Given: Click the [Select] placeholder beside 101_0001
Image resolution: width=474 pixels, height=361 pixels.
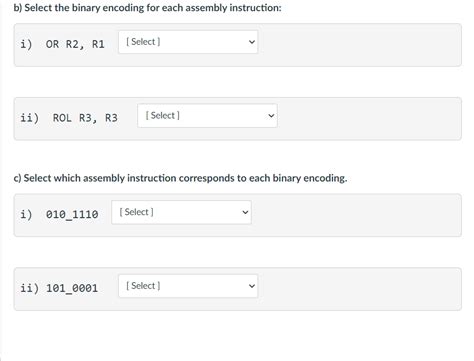Looking at the screenshot, I should [x=143, y=286].
